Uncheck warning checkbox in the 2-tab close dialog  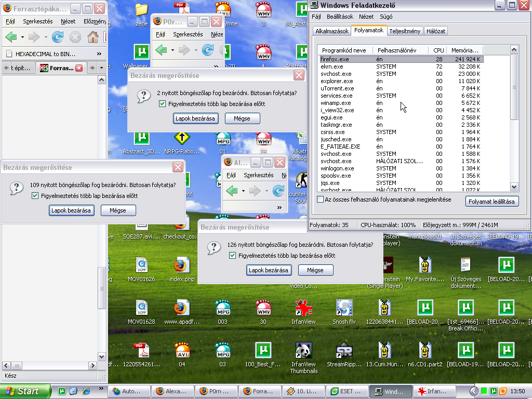click(x=162, y=104)
